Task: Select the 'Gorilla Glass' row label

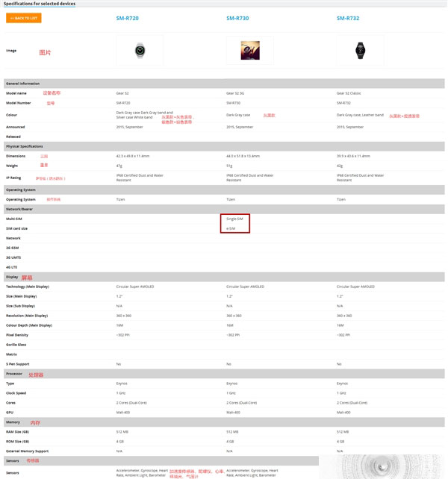Action: 16,345
